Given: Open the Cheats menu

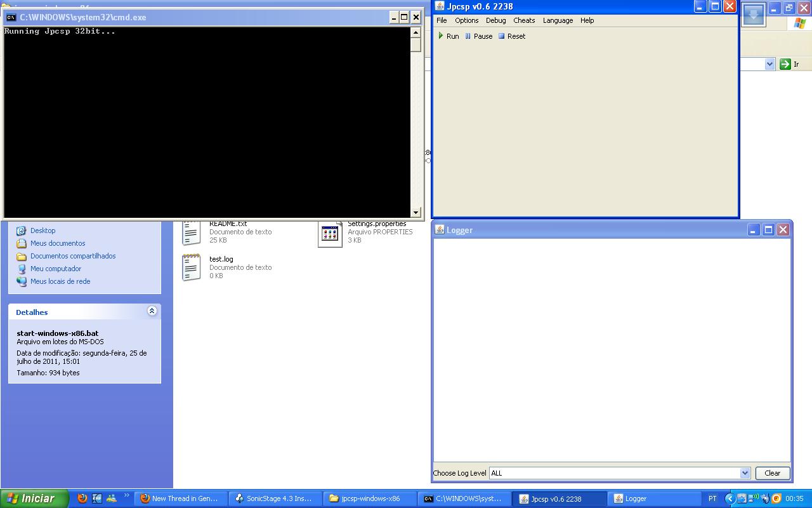Looking at the screenshot, I should click(524, 20).
